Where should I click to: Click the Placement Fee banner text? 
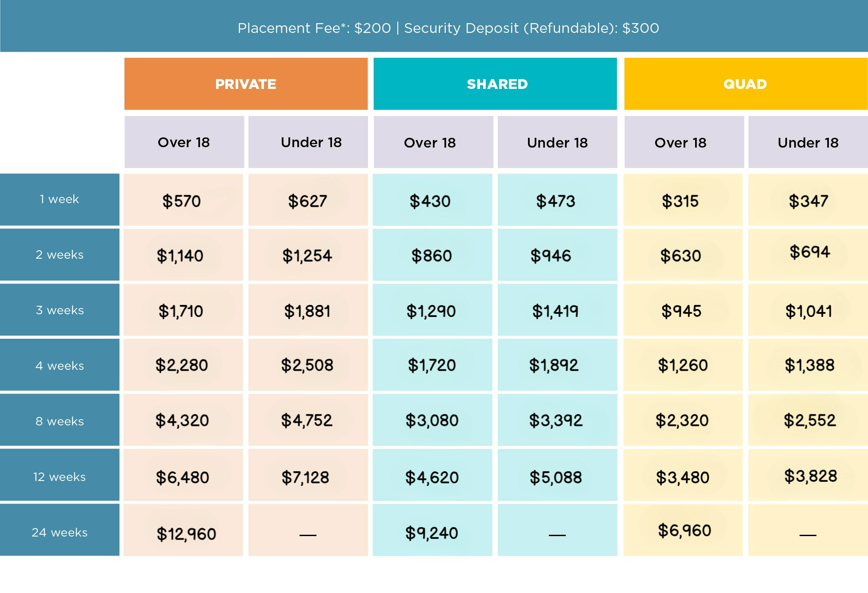pos(448,28)
